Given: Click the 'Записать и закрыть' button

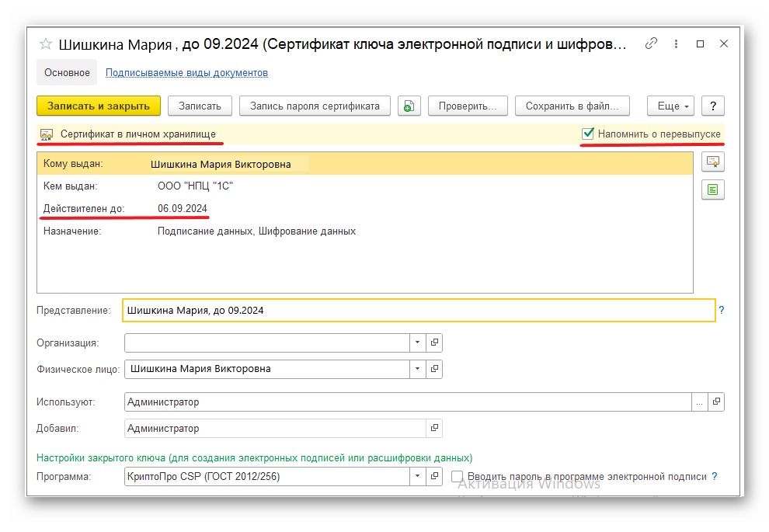Looking at the screenshot, I should [x=99, y=106].
